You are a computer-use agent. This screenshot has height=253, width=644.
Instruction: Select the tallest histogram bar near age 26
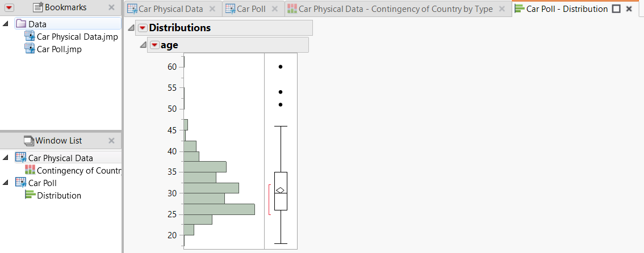coord(219,209)
